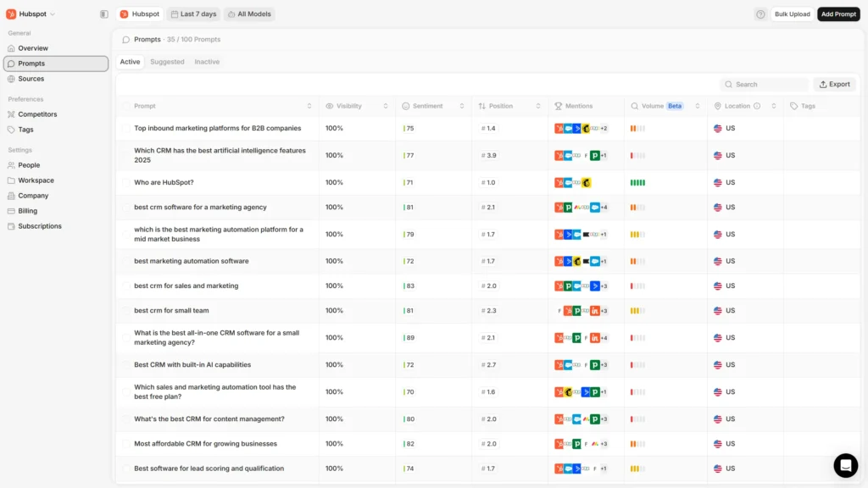
Task: Click the speech bubble icon beside Prompts title
Action: click(x=125, y=39)
